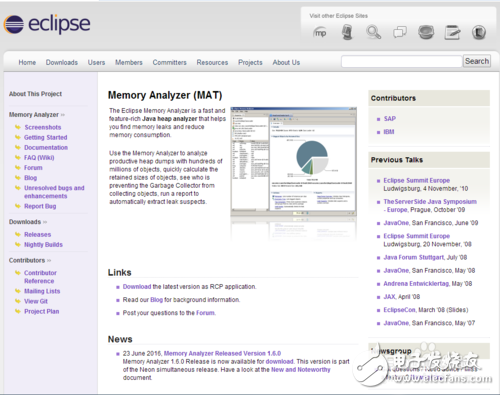
Task: Open the JavaOne May '07 talk
Action: [x=396, y=323]
